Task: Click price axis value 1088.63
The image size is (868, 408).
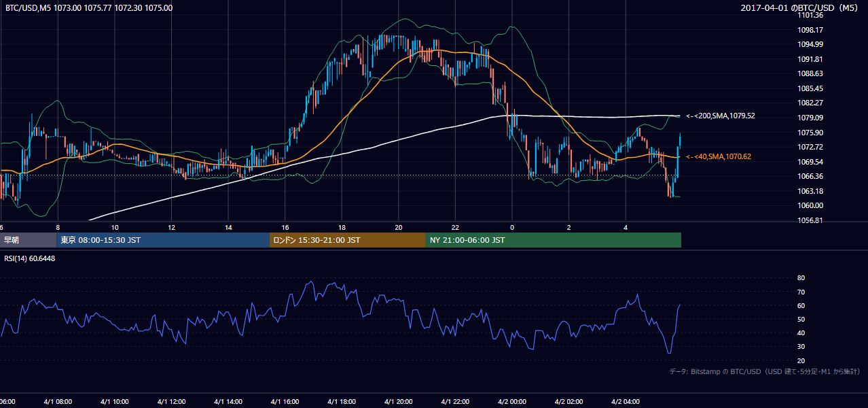Action: (x=811, y=73)
